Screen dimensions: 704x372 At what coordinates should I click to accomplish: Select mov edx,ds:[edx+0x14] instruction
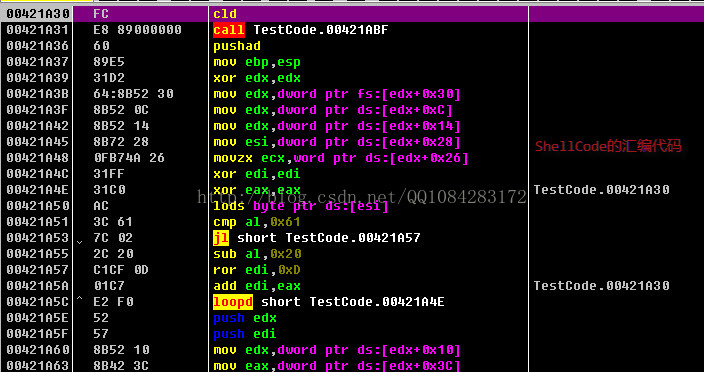(337, 126)
